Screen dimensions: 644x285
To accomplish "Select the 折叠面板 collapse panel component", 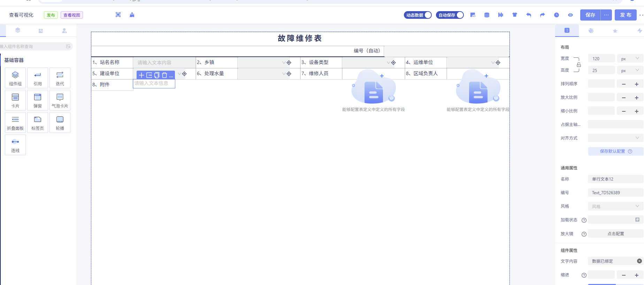I will coord(15,122).
